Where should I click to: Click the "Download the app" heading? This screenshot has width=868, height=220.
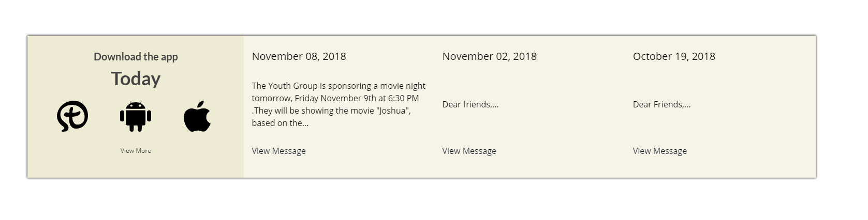tap(136, 57)
